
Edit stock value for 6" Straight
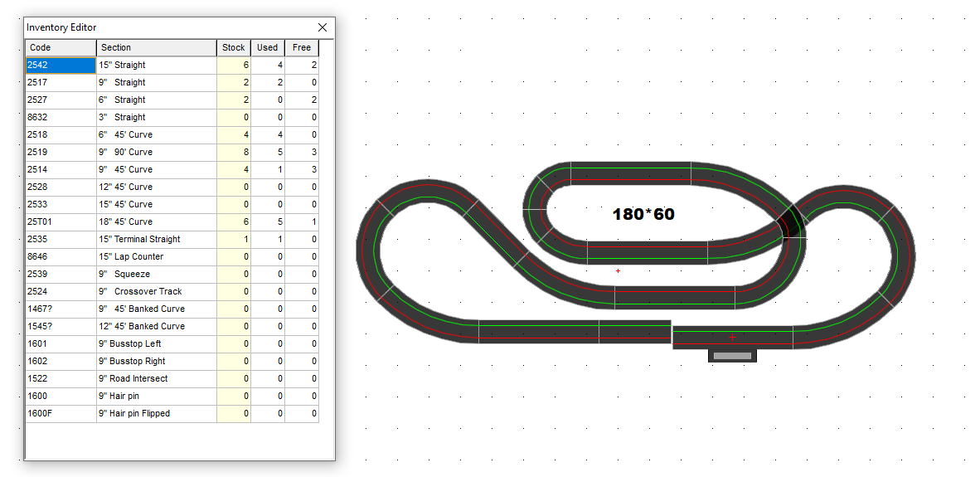(x=234, y=100)
